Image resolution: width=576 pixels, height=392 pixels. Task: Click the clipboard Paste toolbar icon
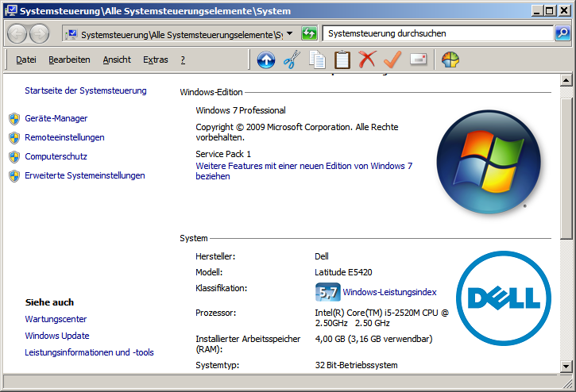point(342,60)
